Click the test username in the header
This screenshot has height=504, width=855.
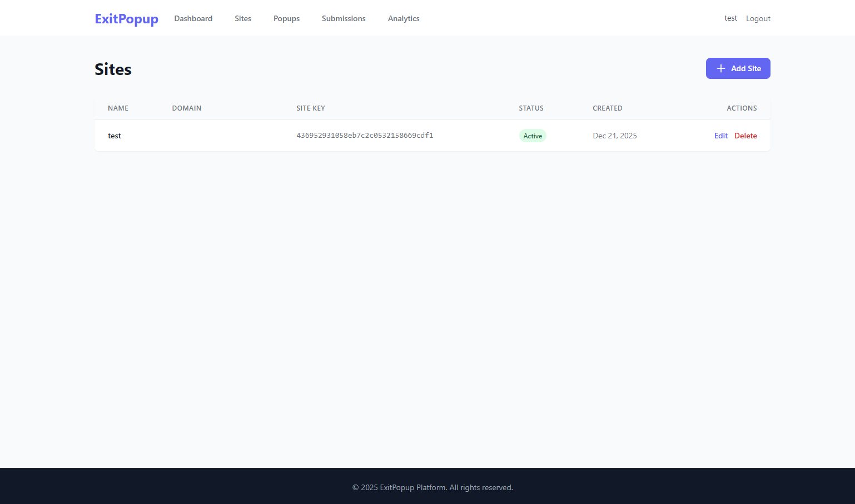click(x=730, y=18)
